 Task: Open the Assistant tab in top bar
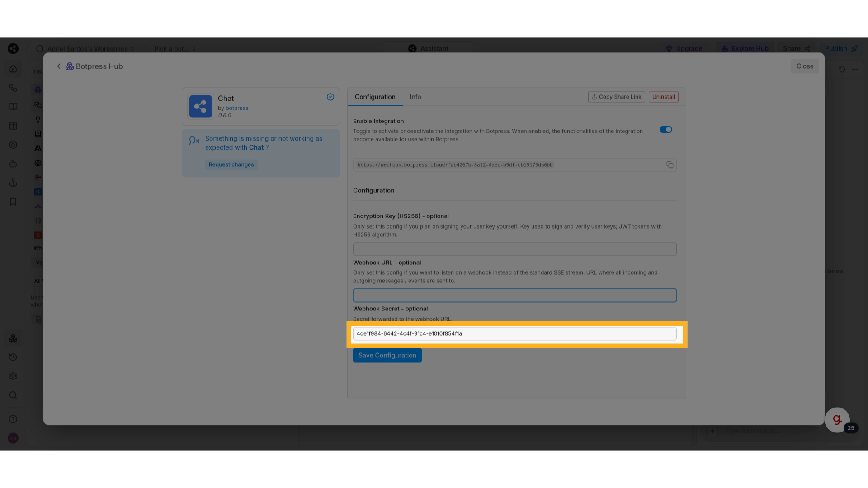click(x=428, y=48)
